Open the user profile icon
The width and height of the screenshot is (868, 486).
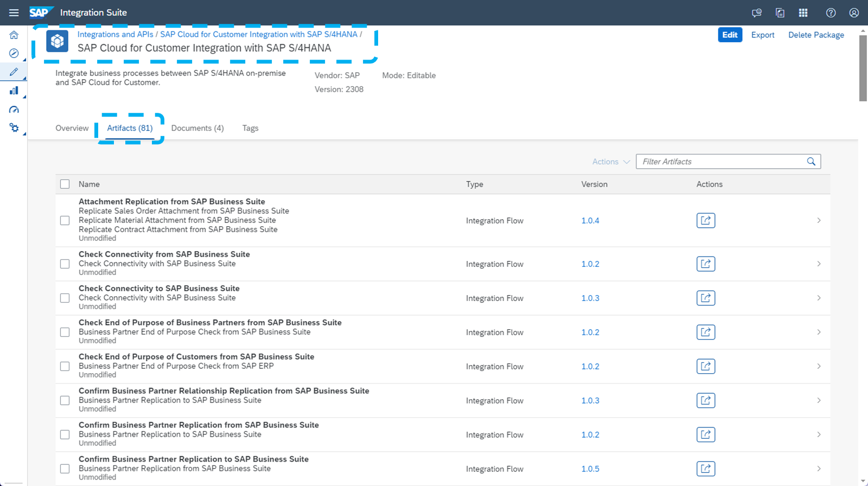click(854, 12)
